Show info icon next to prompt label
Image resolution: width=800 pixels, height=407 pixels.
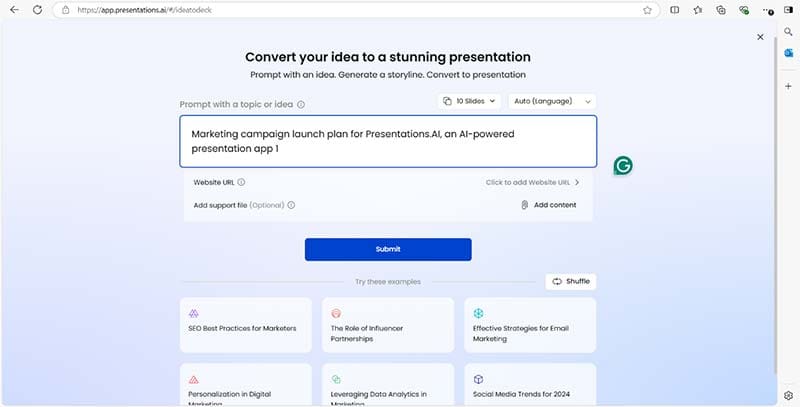(301, 105)
